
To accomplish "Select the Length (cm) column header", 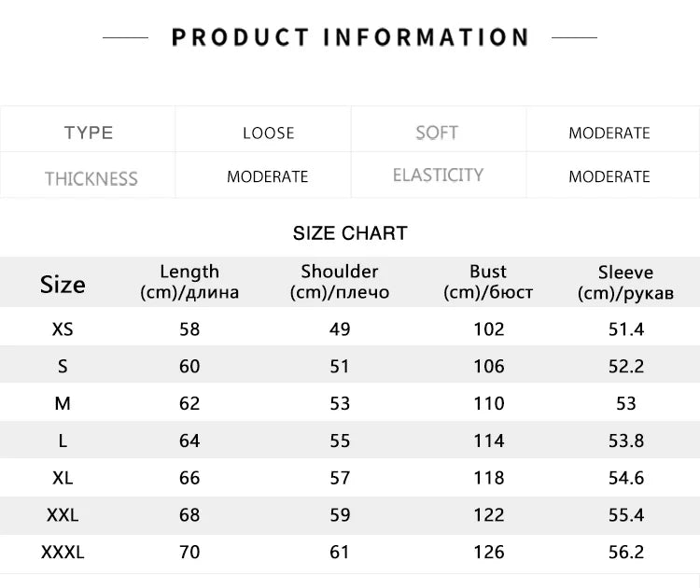I will click(x=189, y=282).
